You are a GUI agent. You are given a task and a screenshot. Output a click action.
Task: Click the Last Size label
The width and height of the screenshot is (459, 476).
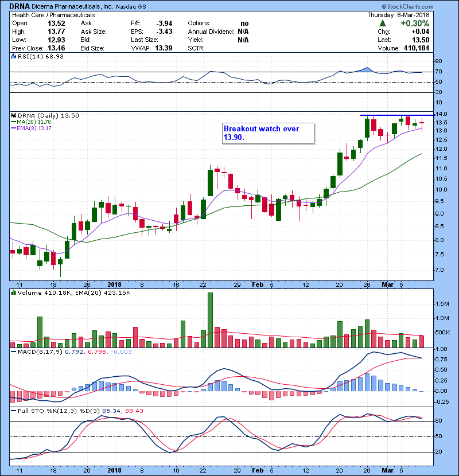point(145,40)
